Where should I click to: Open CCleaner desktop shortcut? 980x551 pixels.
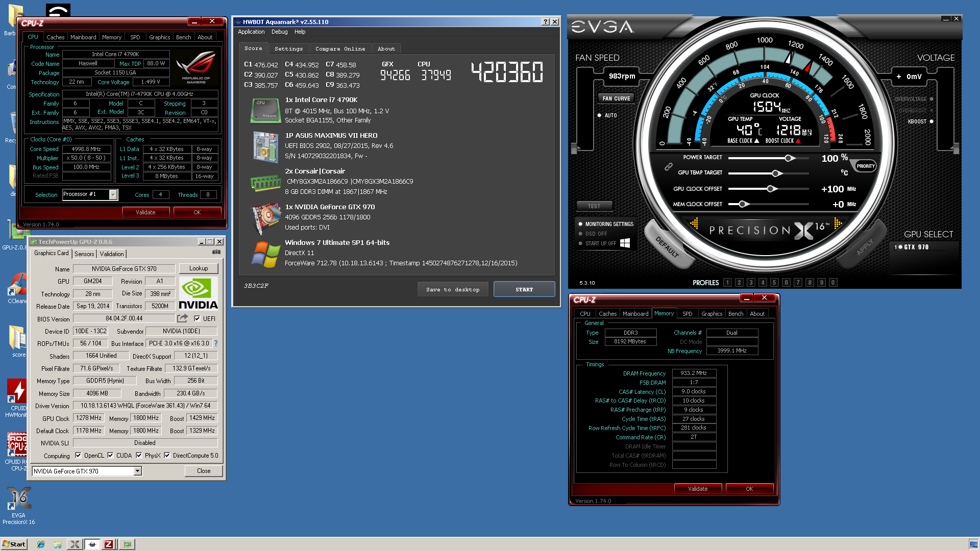[17, 288]
